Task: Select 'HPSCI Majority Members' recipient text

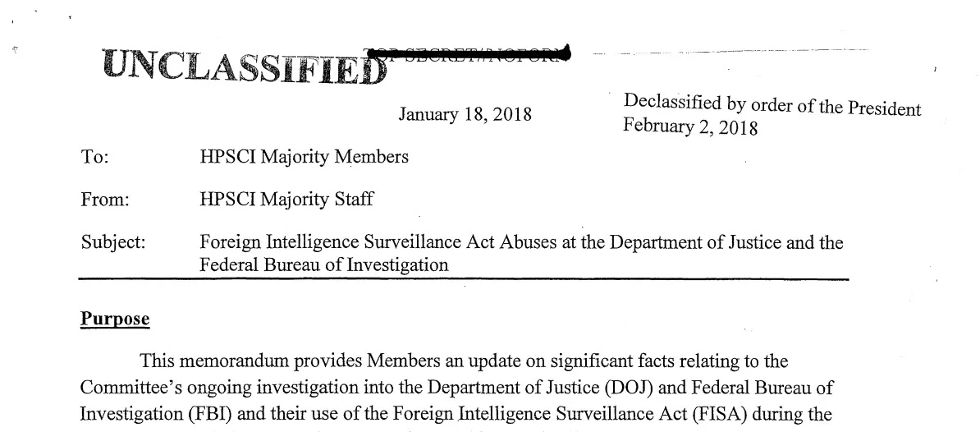Action: pos(304,157)
